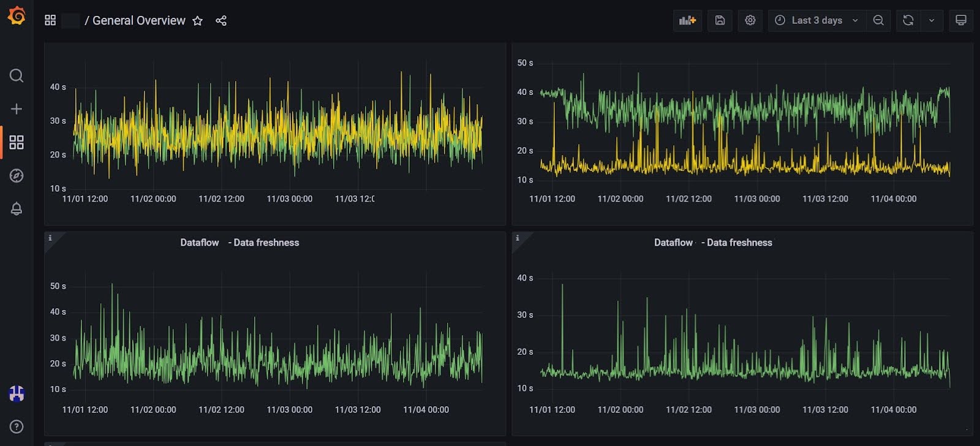The image size is (980, 446).
Task: Open the search dashboards icon
Action: [x=17, y=75]
